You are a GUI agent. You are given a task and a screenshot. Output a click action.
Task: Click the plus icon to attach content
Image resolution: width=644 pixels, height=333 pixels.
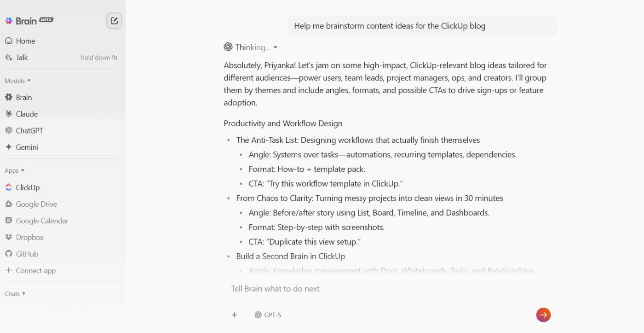[234, 315]
